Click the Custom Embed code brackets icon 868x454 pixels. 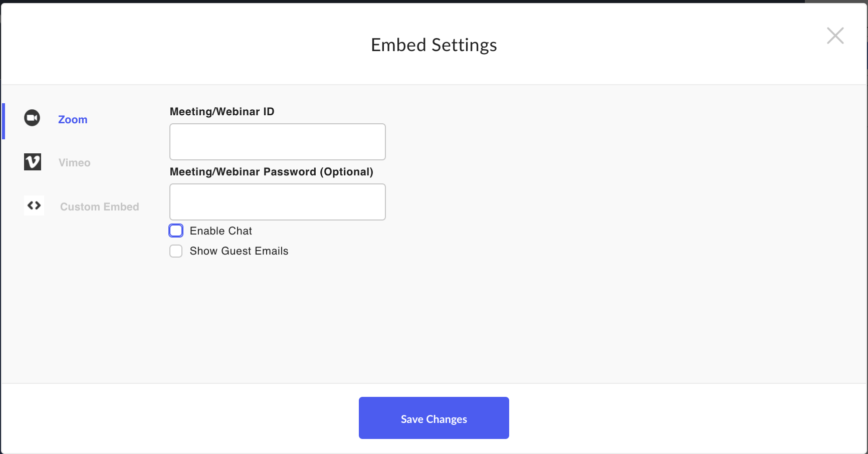point(34,205)
